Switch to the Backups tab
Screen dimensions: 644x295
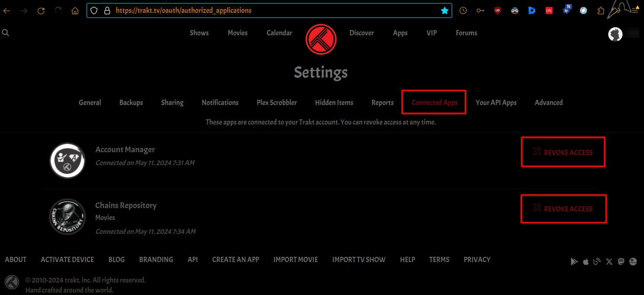(x=131, y=103)
